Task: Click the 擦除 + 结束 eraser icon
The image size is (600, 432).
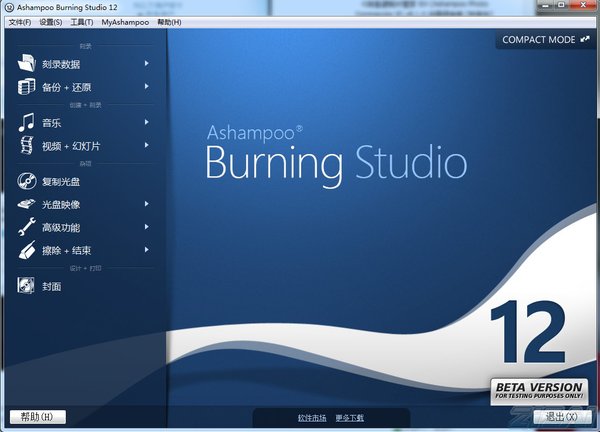Action: (x=27, y=250)
